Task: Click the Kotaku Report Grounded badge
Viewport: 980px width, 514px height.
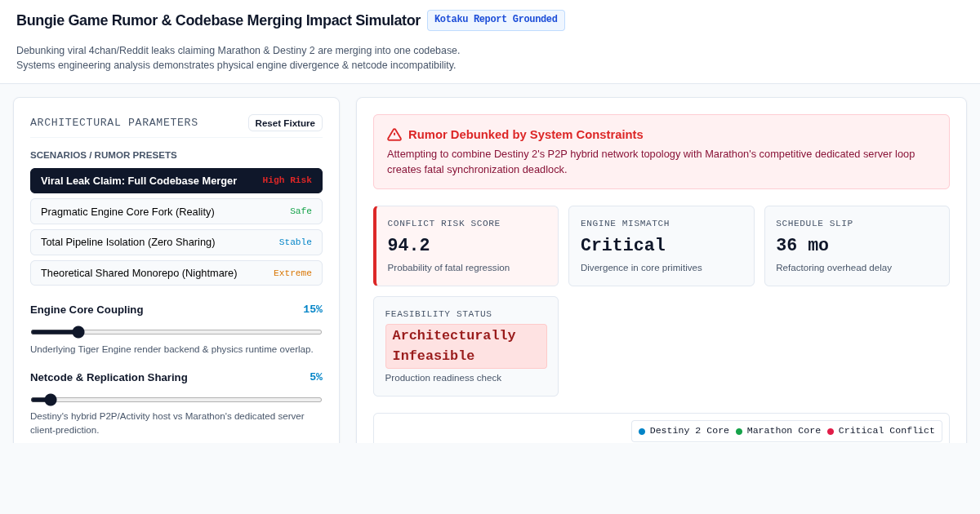Action: point(496,20)
